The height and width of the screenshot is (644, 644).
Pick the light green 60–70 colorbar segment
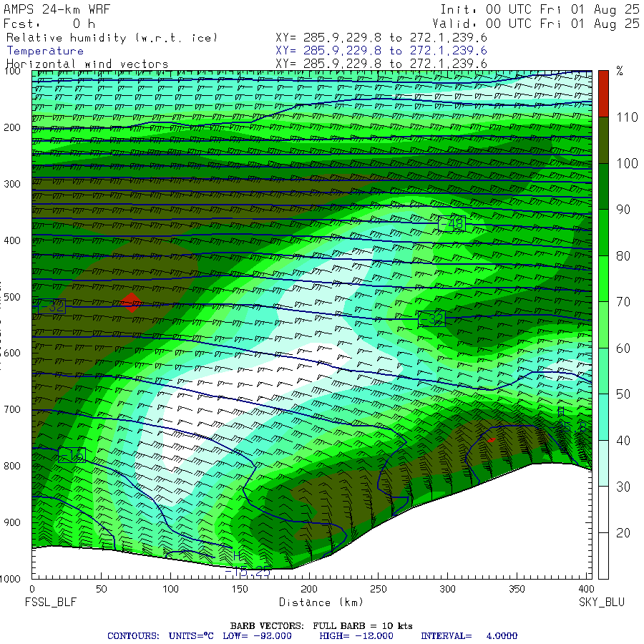tap(603, 325)
